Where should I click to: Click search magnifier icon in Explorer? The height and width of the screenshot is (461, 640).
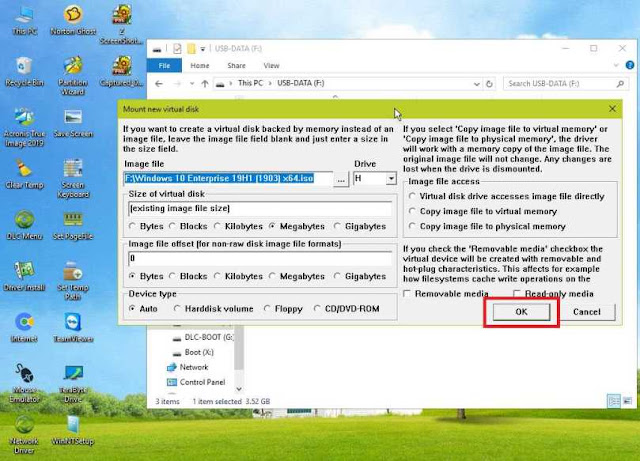(x=620, y=84)
